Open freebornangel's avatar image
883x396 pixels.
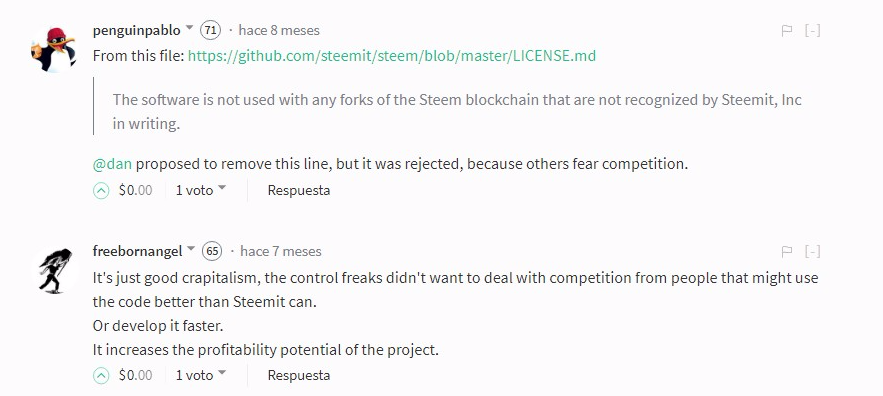coord(55,270)
